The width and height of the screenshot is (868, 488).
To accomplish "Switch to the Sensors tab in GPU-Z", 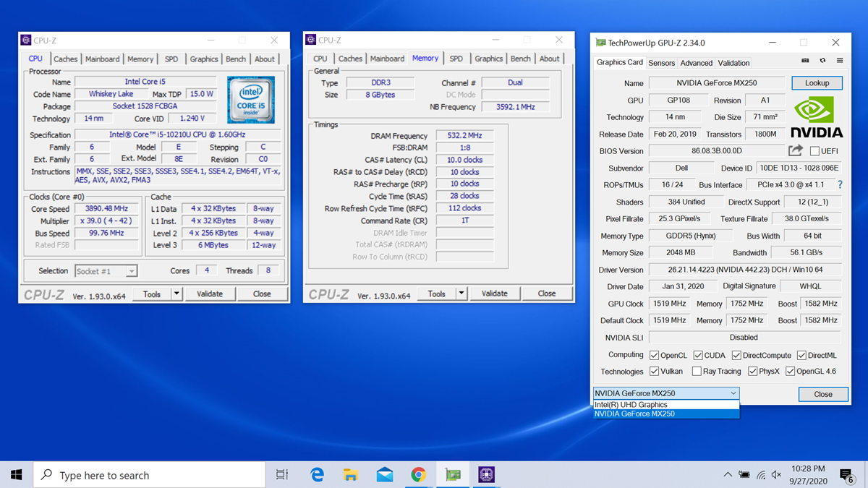I will (661, 63).
